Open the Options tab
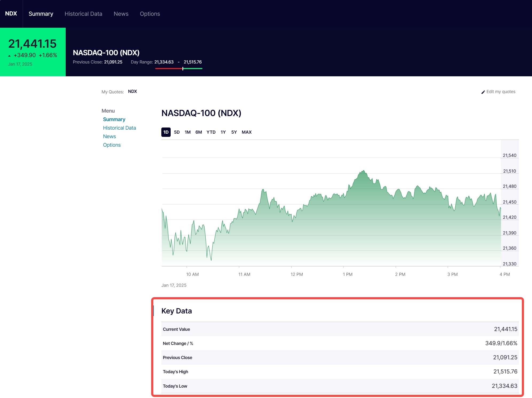Image resolution: width=532 pixels, height=398 pixels. pos(150,14)
